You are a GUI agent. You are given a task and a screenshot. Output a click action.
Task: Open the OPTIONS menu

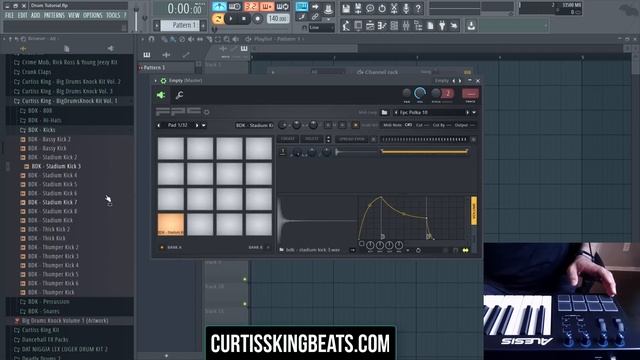click(x=93, y=16)
